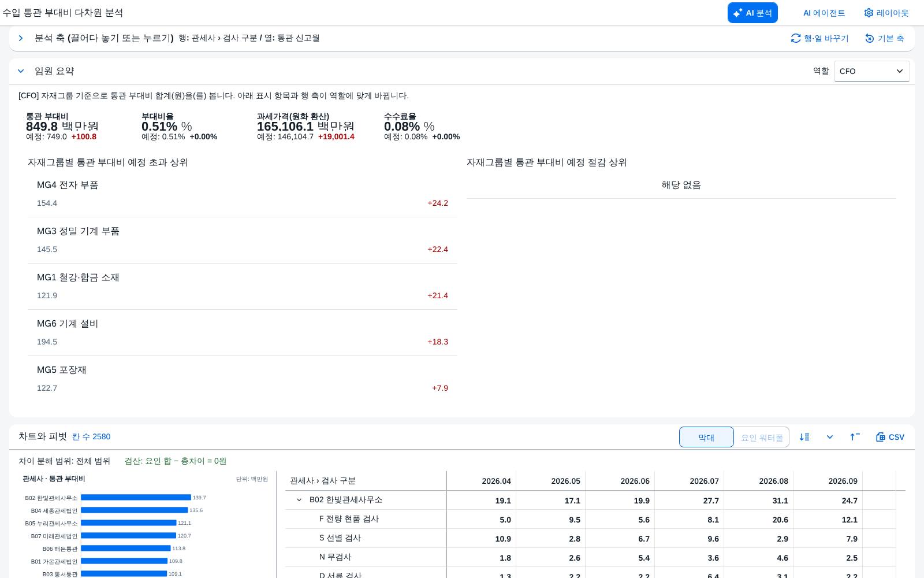Click the sort descending icon
The image size is (924, 578).
click(x=804, y=437)
